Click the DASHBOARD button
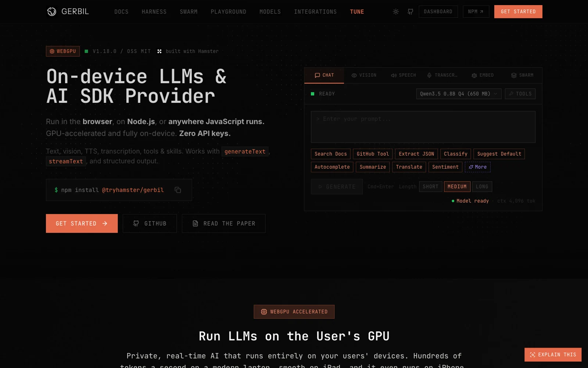588x368 pixels. (x=438, y=11)
